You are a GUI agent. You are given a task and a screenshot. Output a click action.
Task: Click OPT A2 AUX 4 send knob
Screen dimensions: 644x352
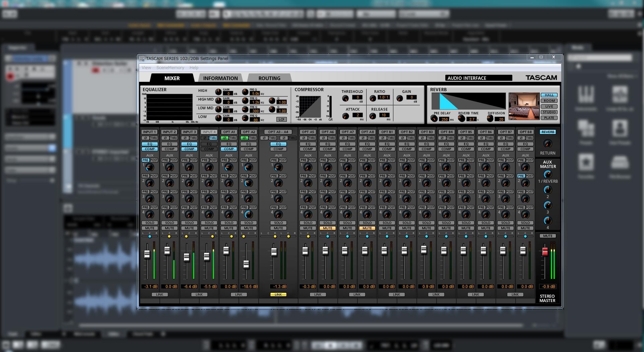click(249, 215)
